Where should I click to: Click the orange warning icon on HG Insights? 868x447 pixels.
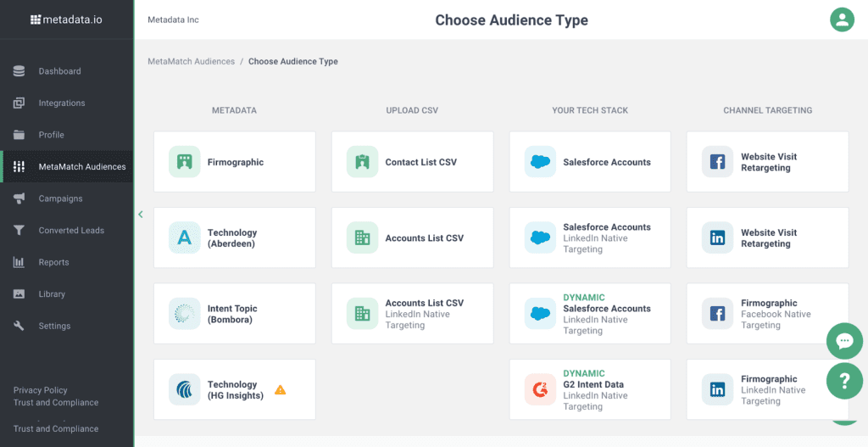[280, 389]
